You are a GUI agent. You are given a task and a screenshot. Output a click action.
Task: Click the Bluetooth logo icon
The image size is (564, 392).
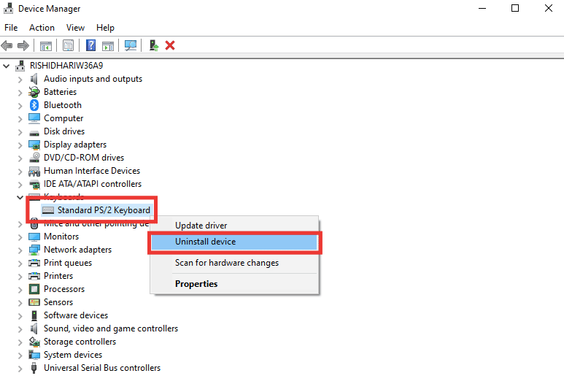click(x=34, y=105)
